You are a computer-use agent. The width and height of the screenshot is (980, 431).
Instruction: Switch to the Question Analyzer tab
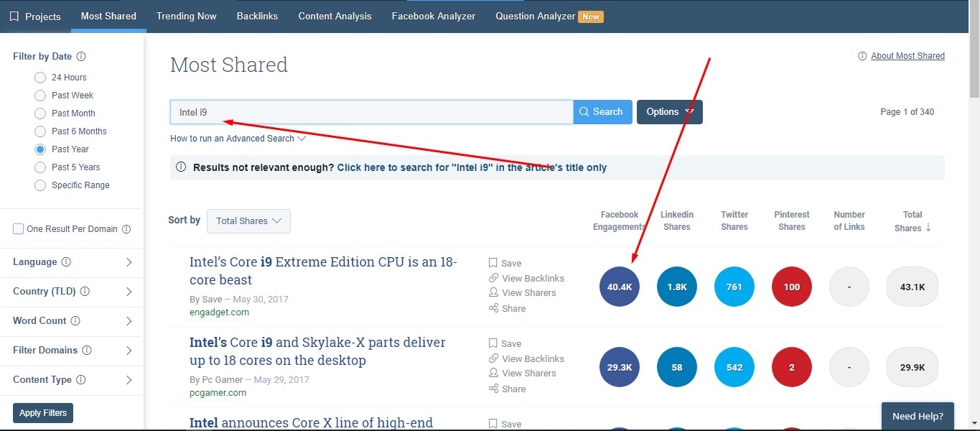pyautogui.click(x=549, y=16)
